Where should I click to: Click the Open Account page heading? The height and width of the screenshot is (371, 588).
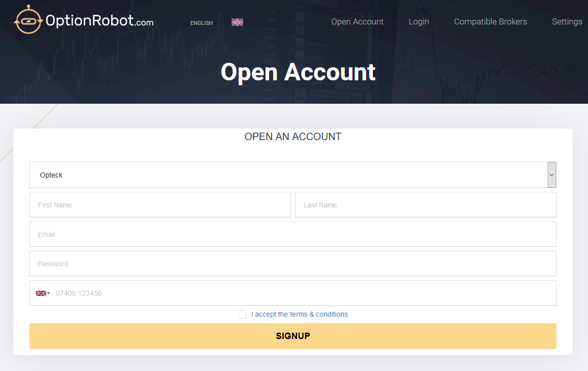point(298,72)
